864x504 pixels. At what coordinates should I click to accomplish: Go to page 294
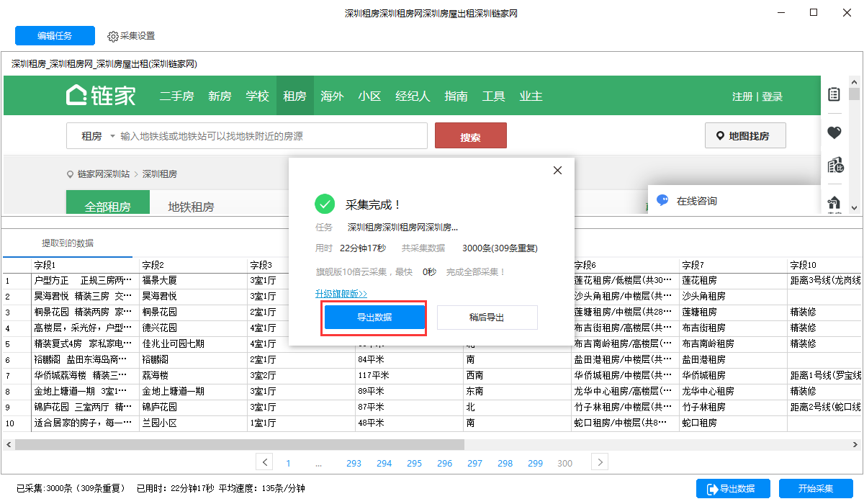click(384, 464)
